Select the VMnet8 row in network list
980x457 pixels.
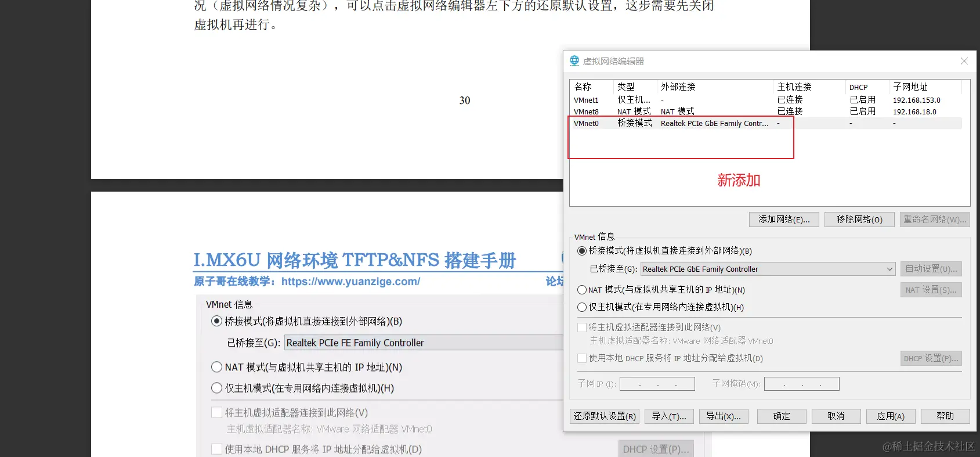[766, 111]
